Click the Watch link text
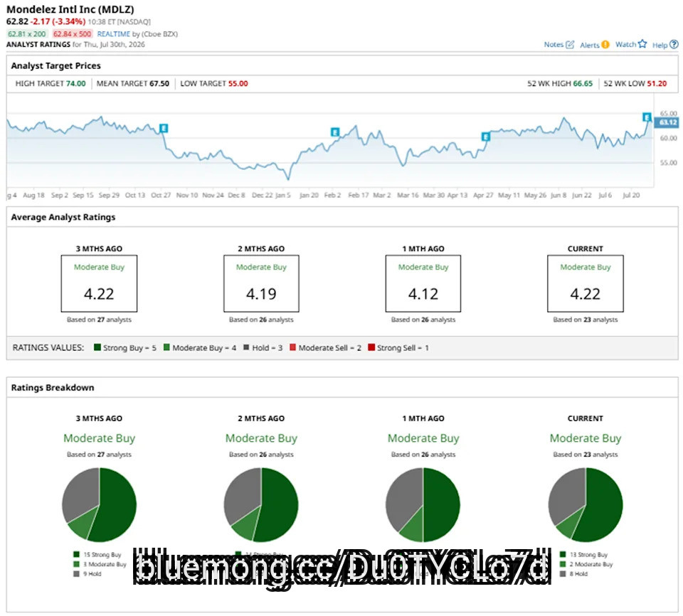The image size is (683, 616). [x=625, y=44]
